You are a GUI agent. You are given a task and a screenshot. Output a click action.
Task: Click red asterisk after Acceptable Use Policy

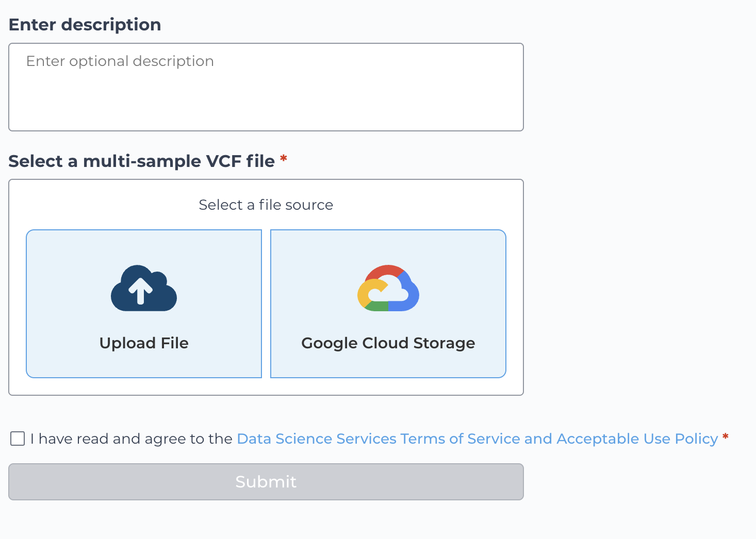pyautogui.click(x=726, y=437)
